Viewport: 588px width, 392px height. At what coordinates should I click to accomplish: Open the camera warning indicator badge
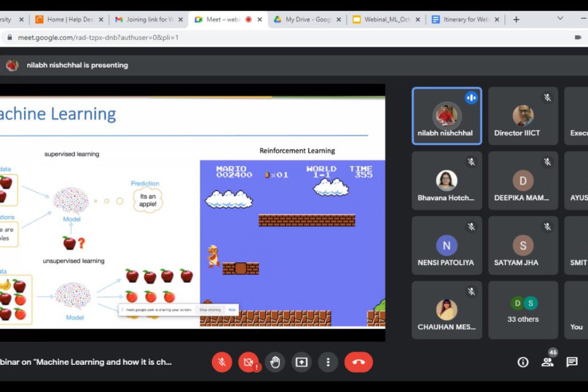257,367
